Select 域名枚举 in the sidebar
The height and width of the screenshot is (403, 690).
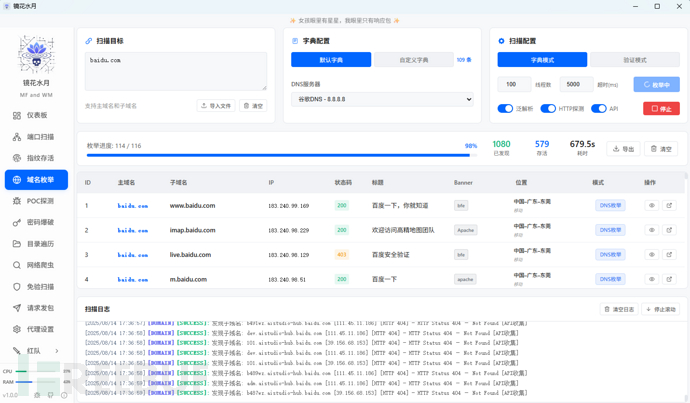[x=36, y=180]
